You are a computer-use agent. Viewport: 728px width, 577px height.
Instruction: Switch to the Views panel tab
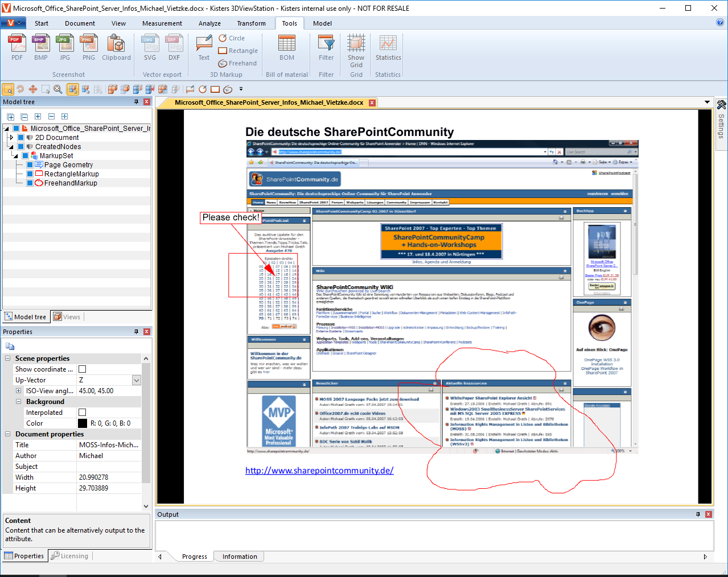pyautogui.click(x=67, y=317)
